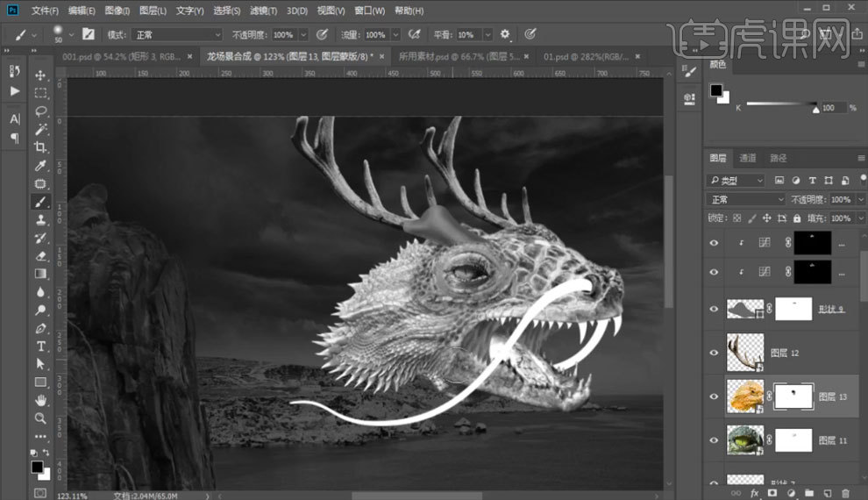
Task: Select the Rectangular Marquee tool
Action: click(40, 93)
